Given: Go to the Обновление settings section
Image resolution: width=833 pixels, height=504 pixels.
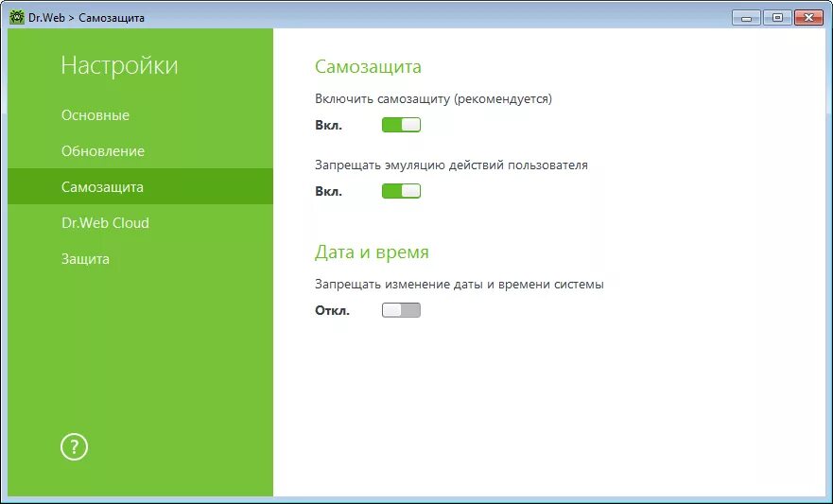Looking at the screenshot, I should coord(140,151).
